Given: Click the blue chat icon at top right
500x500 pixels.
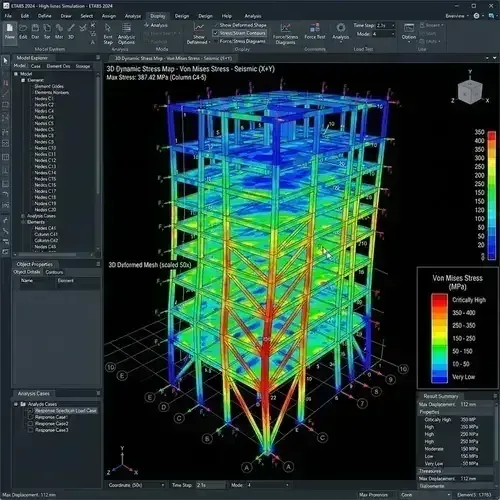Looking at the screenshot, I should coord(491,16).
